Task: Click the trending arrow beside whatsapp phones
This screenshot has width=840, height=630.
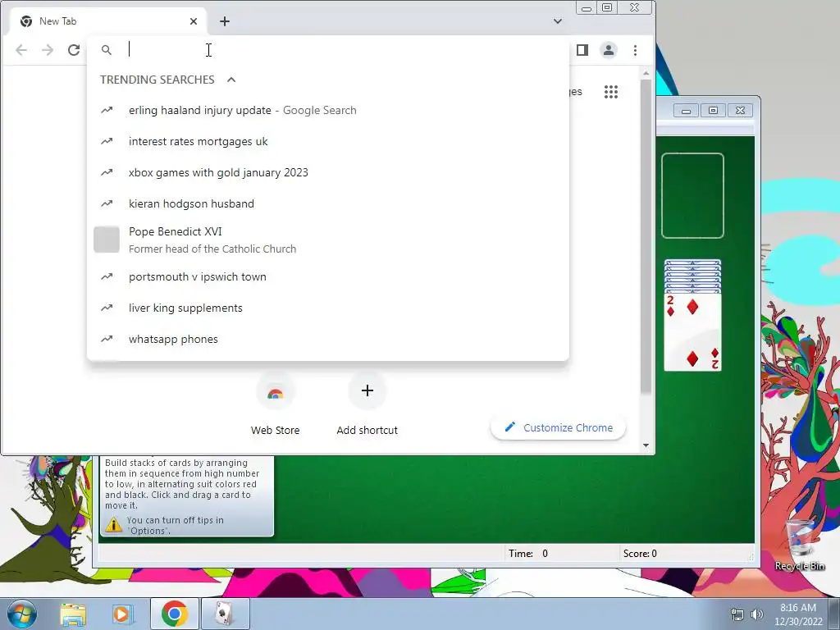Action: pos(107,339)
